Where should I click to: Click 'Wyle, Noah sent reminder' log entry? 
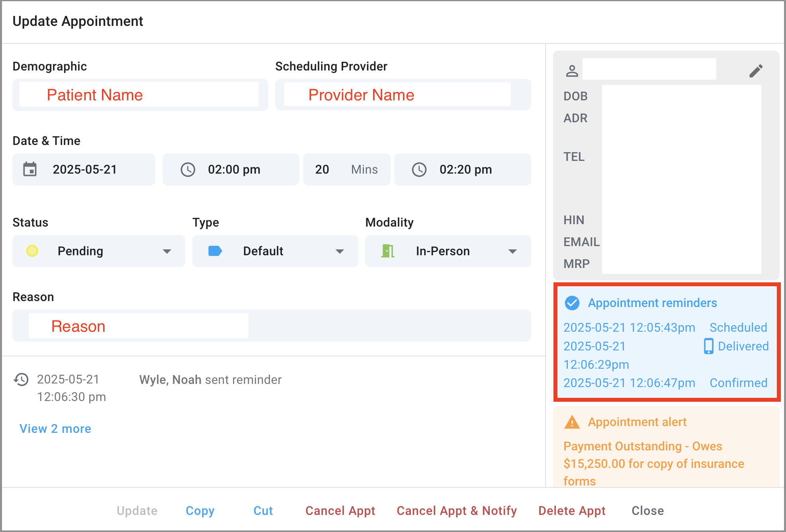pos(210,379)
